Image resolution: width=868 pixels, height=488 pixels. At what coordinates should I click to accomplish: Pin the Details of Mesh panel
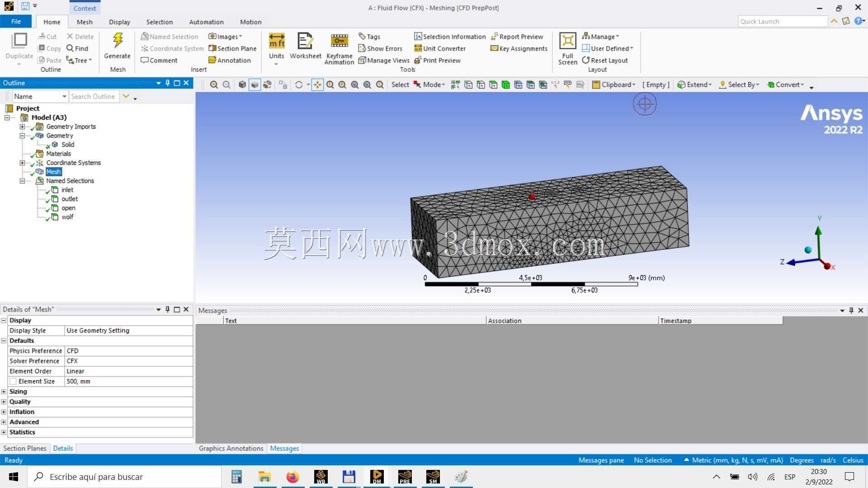point(168,309)
